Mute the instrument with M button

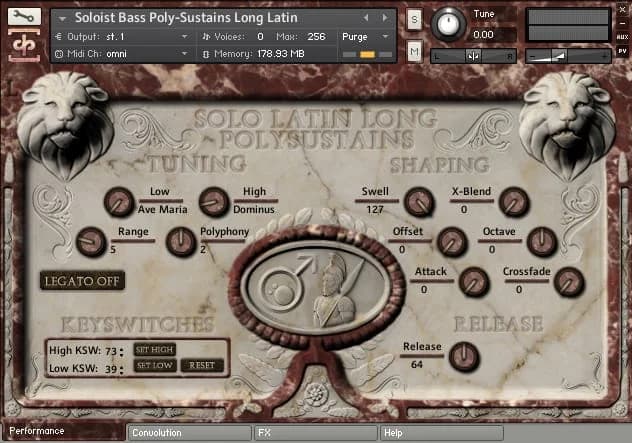click(x=414, y=51)
